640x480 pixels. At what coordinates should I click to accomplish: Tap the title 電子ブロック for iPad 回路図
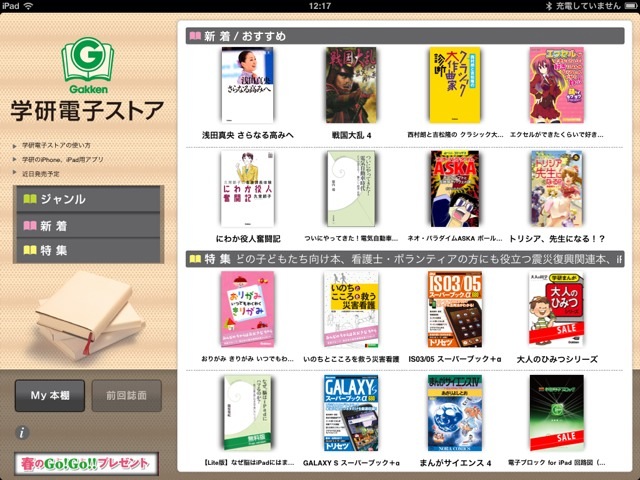[x=557, y=462]
